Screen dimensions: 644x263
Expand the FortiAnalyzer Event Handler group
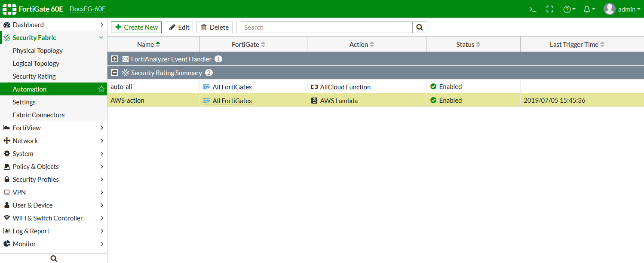pos(115,59)
